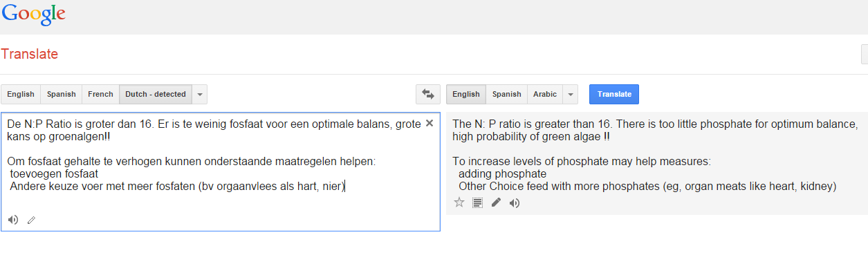
Task: Select Dutch - detected source tab
Action: click(156, 94)
